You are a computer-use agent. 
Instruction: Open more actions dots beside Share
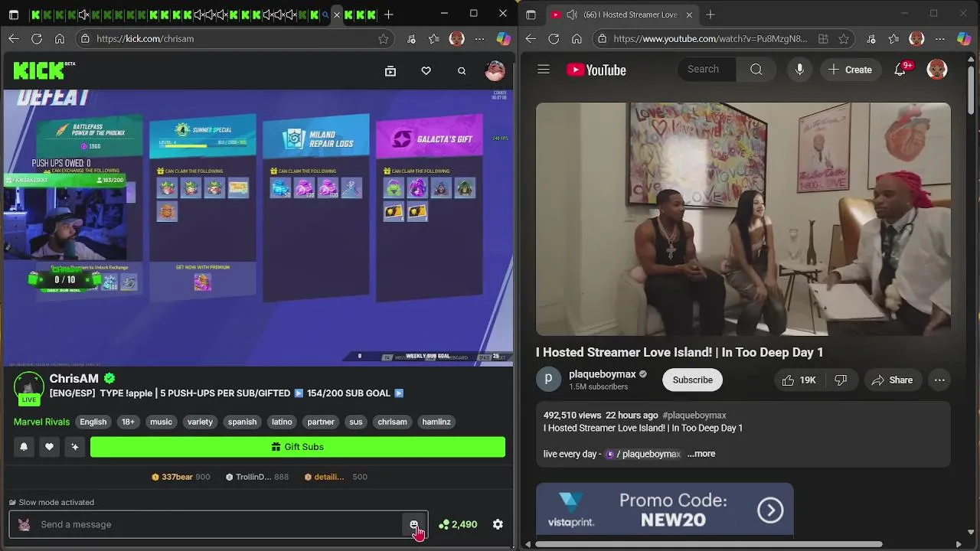point(939,380)
